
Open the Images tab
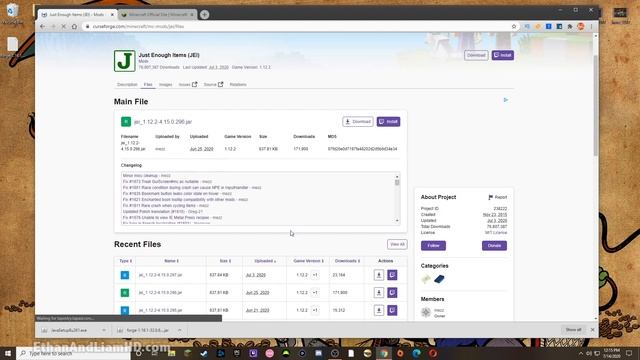point(165,84)
